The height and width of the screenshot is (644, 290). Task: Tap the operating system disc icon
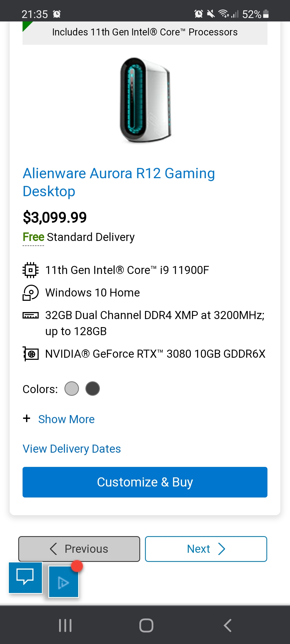(x=31, y=292)
